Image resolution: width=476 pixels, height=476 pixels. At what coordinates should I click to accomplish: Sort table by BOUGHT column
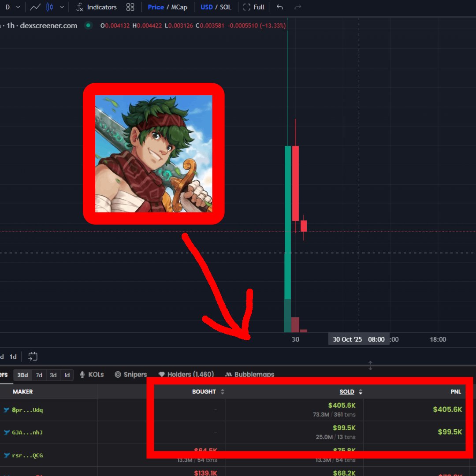[x=208, y=392]
